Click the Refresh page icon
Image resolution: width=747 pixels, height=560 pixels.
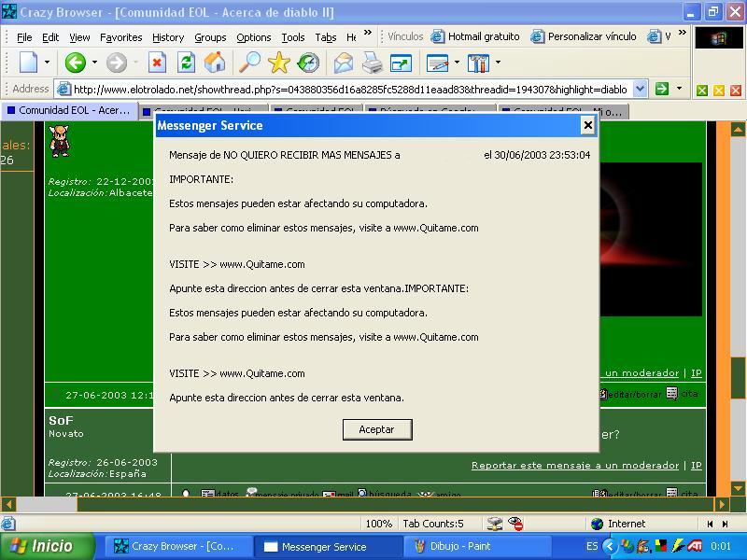[186, 63]
